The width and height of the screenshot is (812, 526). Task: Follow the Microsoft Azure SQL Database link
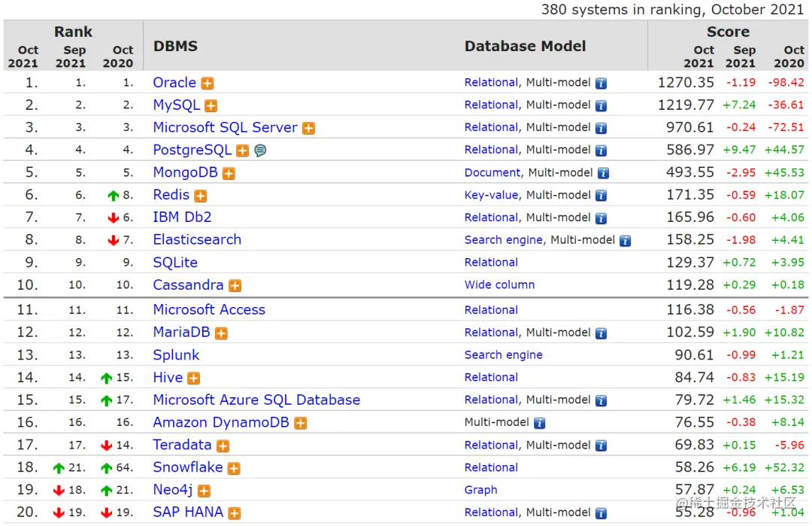(x=256, y=400)
